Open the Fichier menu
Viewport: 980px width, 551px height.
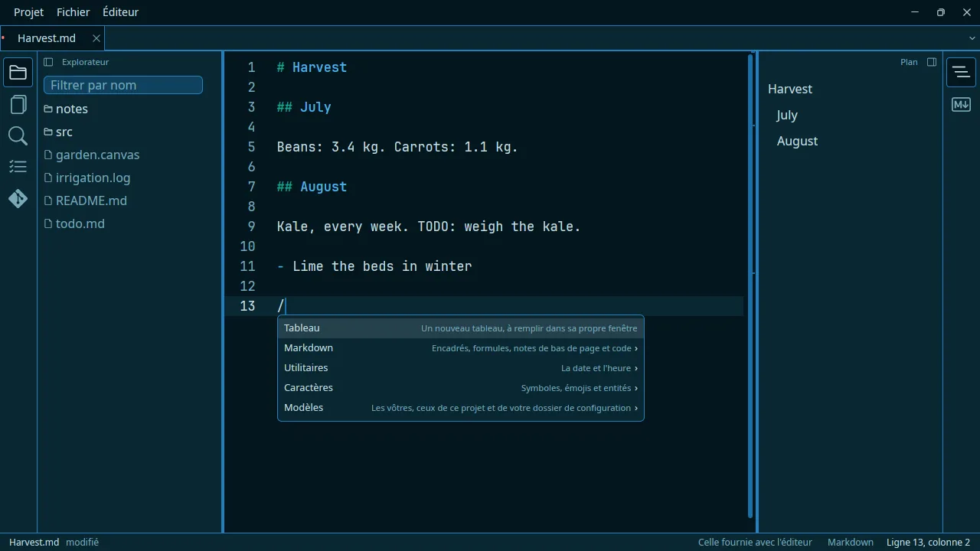coord(73,12)
